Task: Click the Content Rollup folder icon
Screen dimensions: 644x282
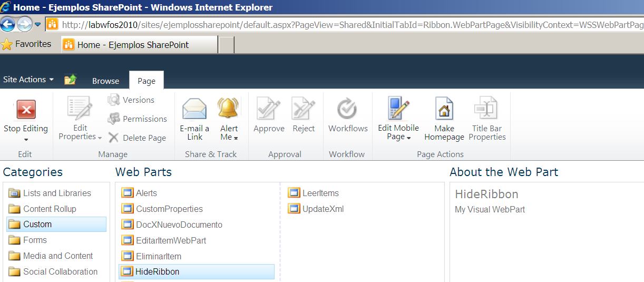Action: [15, 209]
